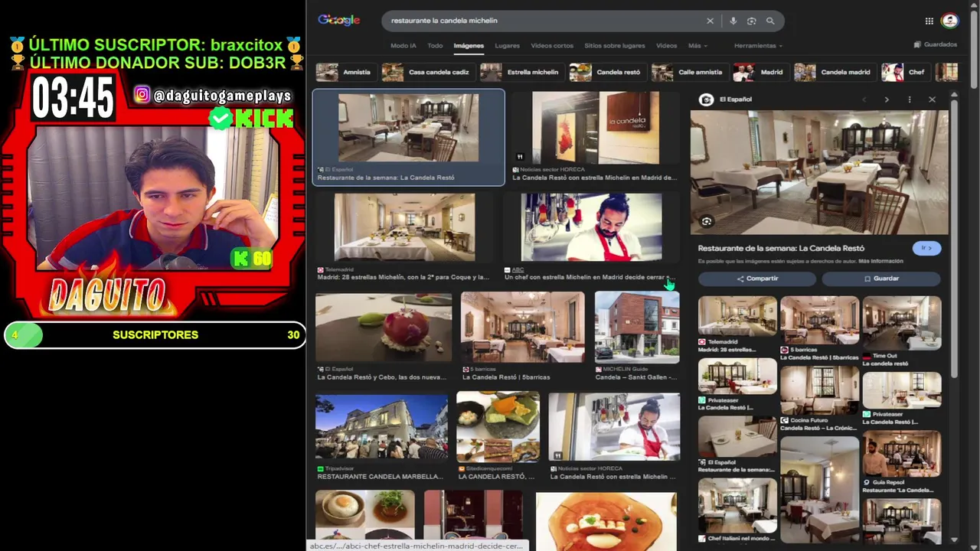The width and height of the screenshot is (980, 551).
Task: Open related Guía Repsol thumbnail
Action: pyautogui.click(x=902, y=454)
